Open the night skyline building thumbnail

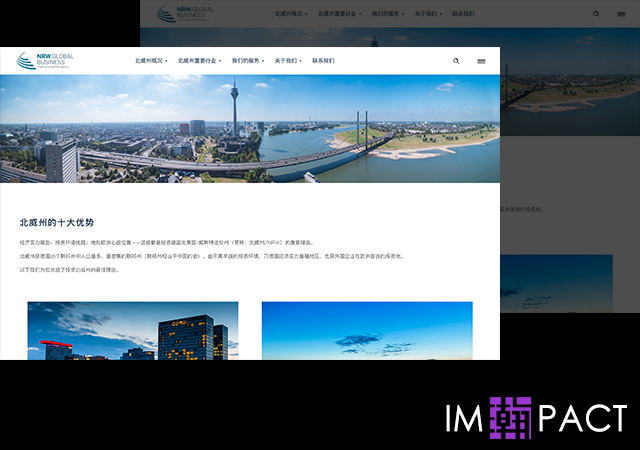133,331
